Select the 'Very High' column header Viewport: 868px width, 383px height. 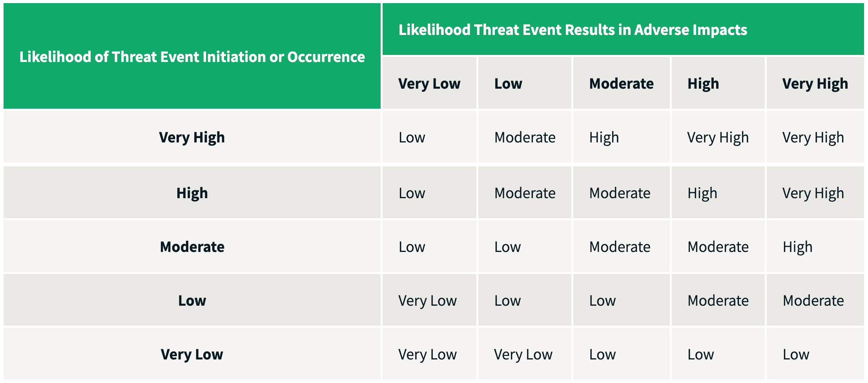point(815,84)
